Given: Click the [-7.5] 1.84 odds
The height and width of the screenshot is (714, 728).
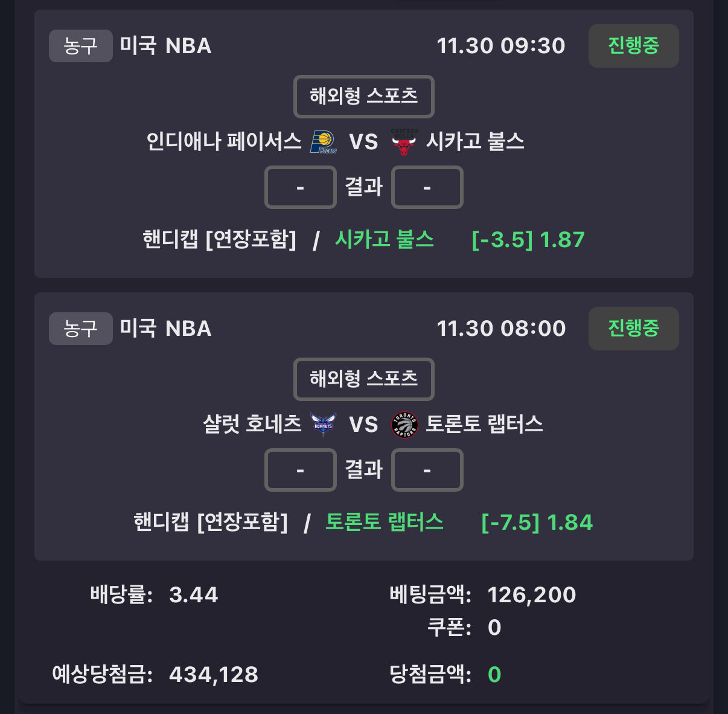Looking at the screenshot, I should point(537,523).
